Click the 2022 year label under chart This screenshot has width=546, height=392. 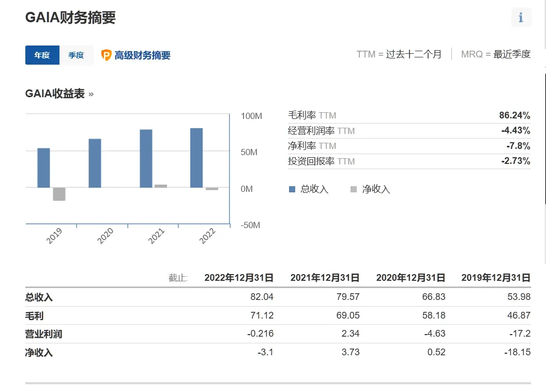[x=207, y=236]
